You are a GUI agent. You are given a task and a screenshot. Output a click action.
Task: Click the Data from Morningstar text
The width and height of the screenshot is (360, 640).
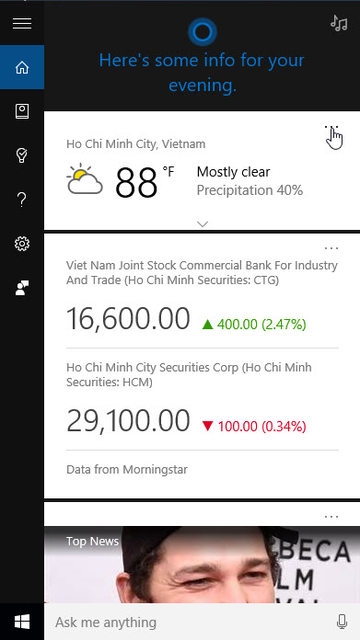(x=127, y=469)
